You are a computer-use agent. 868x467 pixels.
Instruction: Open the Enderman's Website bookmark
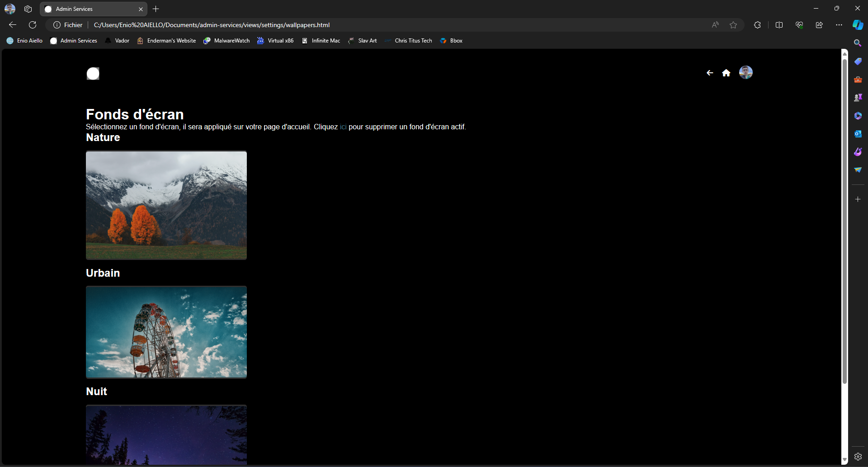166,41
